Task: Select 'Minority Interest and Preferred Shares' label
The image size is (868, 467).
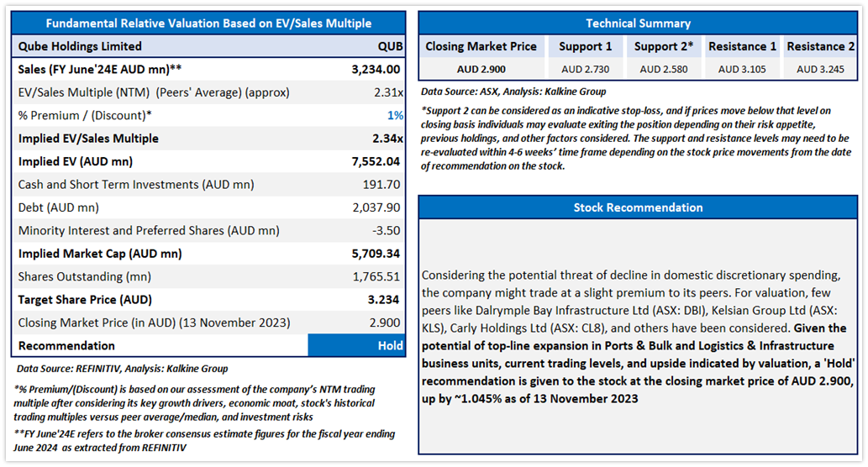Action: coord(149,231)
